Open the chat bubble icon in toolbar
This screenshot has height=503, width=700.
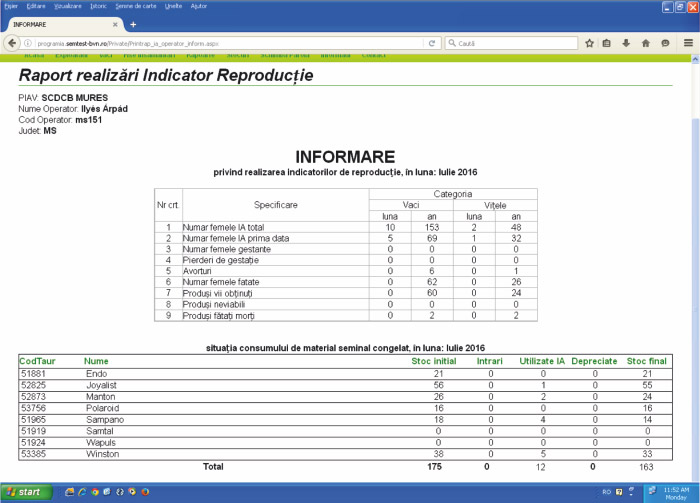pyautogui.click(x=665, y=43)
